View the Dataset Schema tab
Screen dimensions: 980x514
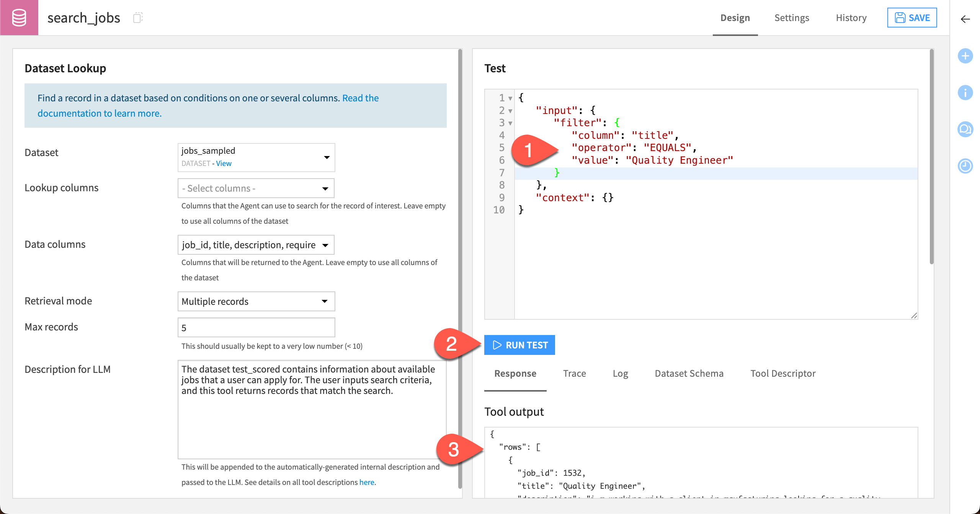point(689,373)
